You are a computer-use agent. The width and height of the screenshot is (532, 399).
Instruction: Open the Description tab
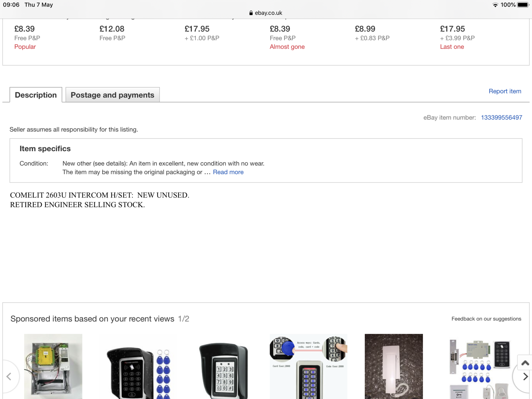pos(36,95)
